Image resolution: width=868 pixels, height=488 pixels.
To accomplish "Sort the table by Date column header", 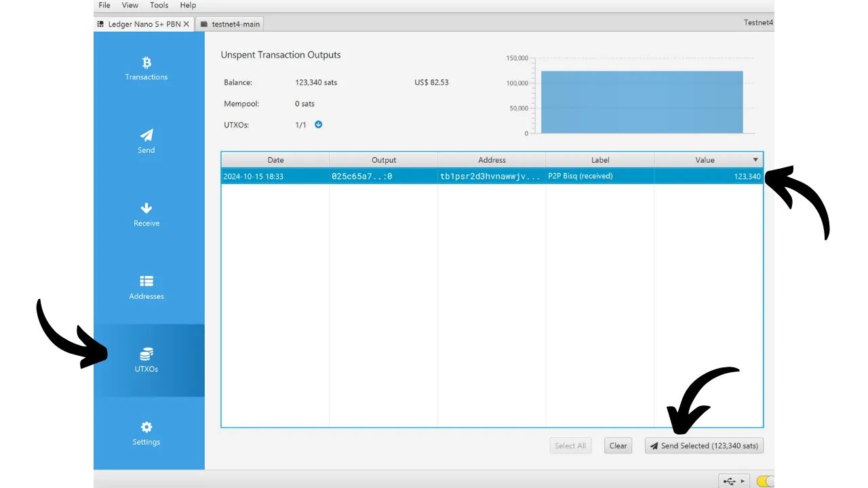I will click(275, 160).
